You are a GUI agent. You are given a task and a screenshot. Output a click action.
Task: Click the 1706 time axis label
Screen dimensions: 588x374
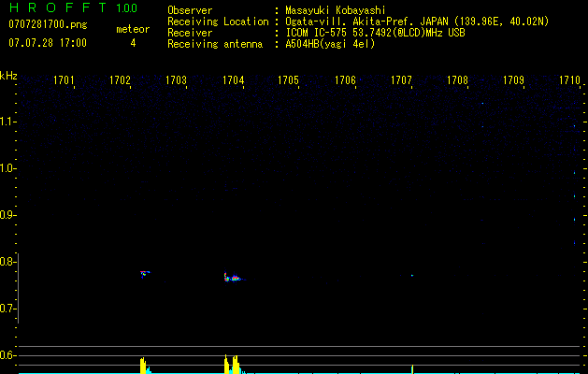[x=345, y=79]
